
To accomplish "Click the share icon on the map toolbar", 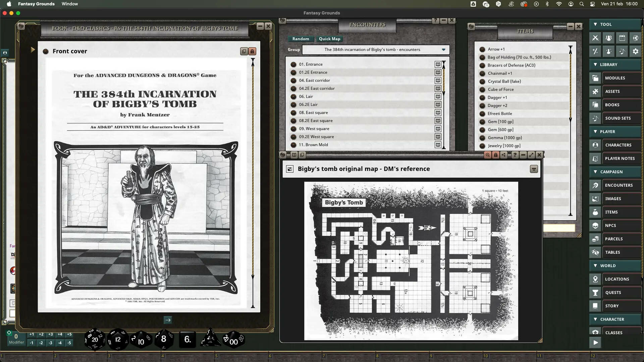I will (x=503, y=155).
